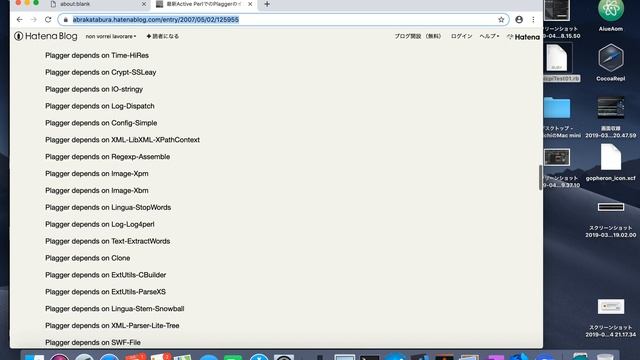Viewport: 640px width, 360px height.
Task: Open a new tab with the plus button
Action: pos(267,4)
